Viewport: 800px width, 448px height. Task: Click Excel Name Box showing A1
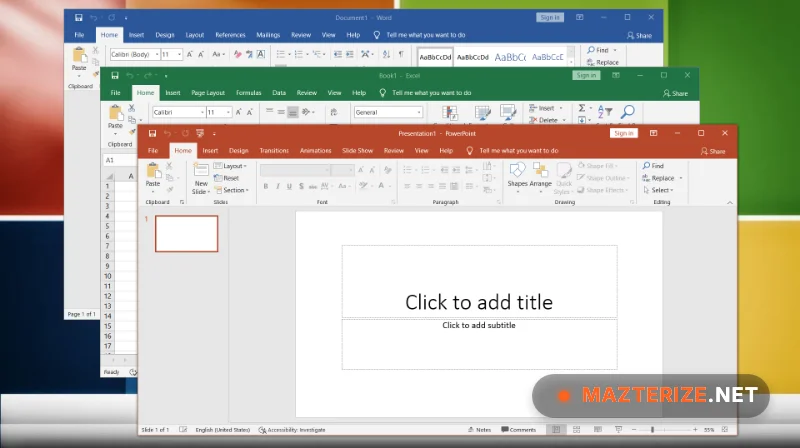pos(119,160)
